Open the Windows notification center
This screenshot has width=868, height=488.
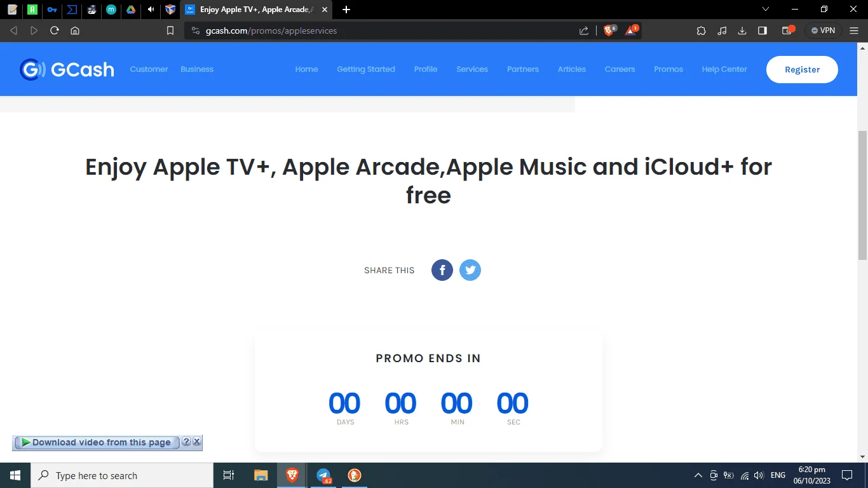847,475
